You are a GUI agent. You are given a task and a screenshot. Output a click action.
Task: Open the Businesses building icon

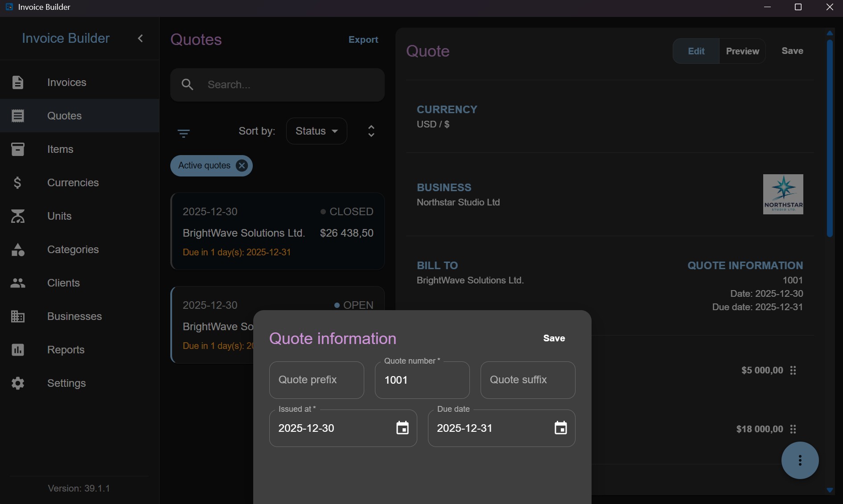pos(18,316)
